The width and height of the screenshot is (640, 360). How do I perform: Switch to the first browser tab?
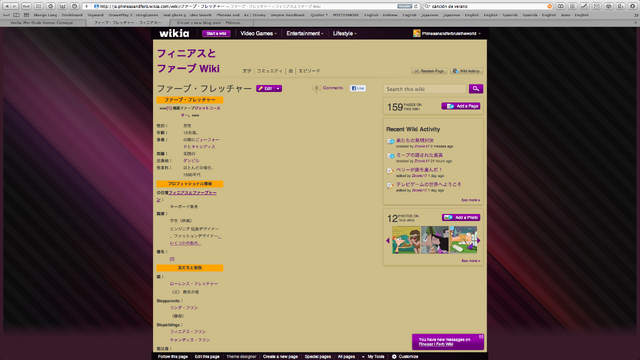pos(42,23)
